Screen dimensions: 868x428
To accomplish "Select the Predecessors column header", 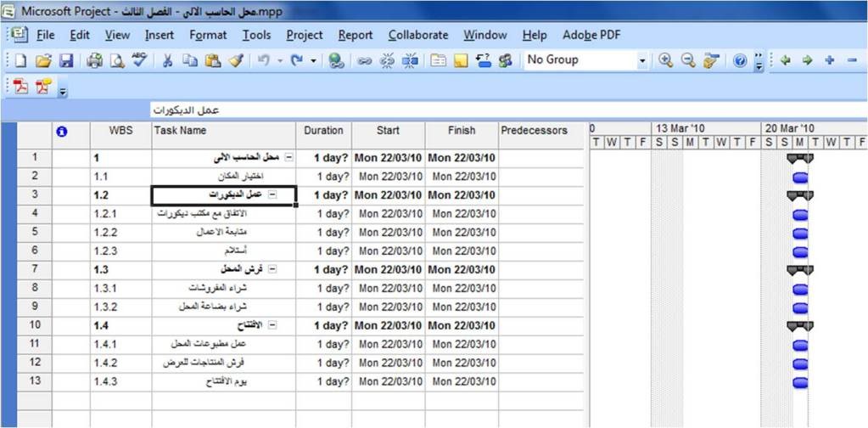I will pyautogui.click(x=540, y=135).
